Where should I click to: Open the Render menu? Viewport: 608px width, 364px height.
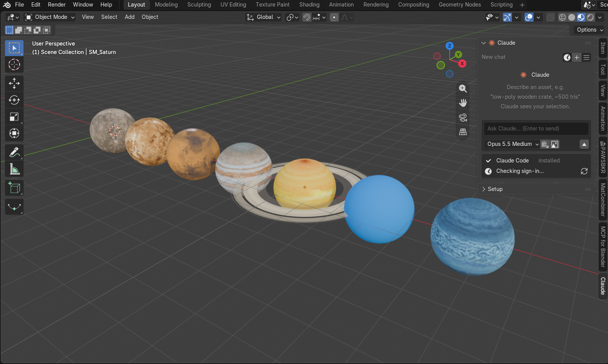coord(57,5)
